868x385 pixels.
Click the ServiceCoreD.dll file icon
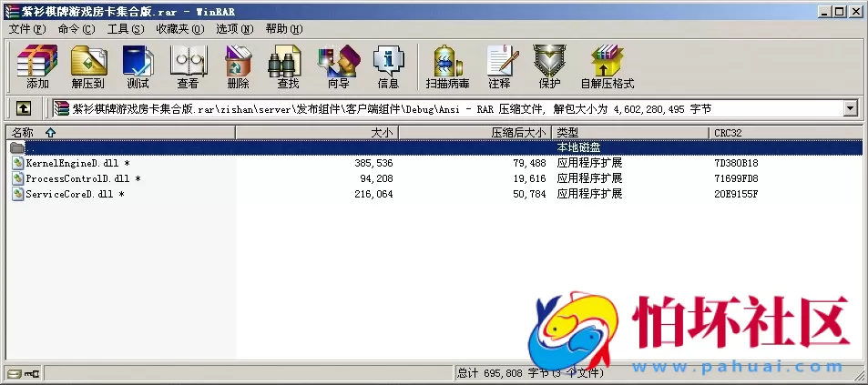click(x=17, y=194)
